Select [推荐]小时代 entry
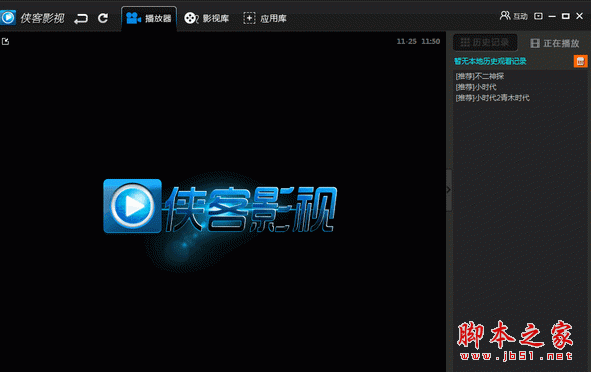 (476, 87)
